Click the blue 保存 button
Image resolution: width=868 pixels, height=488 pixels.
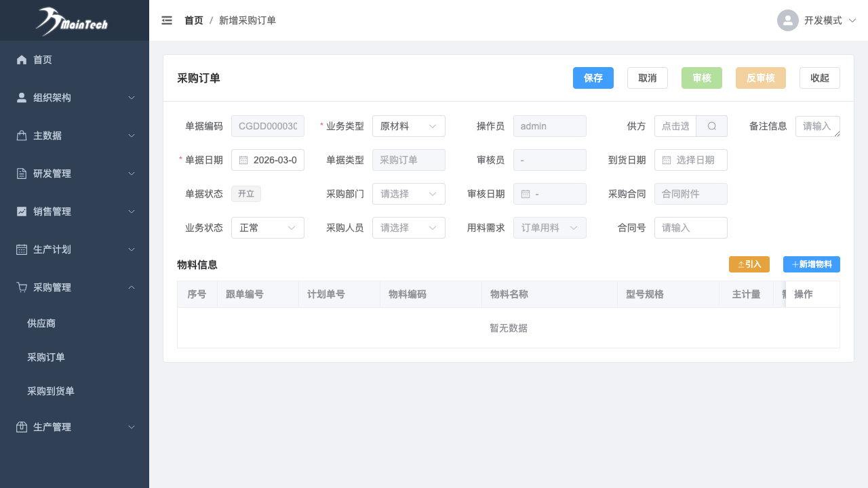click(593, 78)
